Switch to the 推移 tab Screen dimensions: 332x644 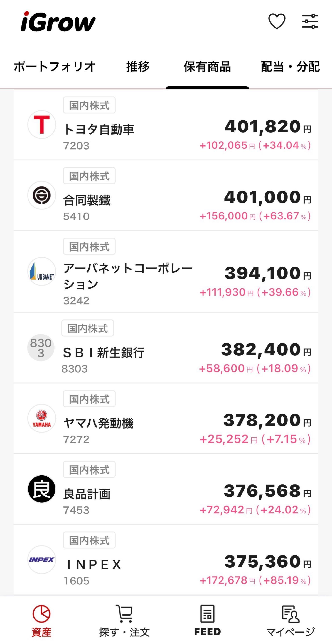tap(138, 67)
